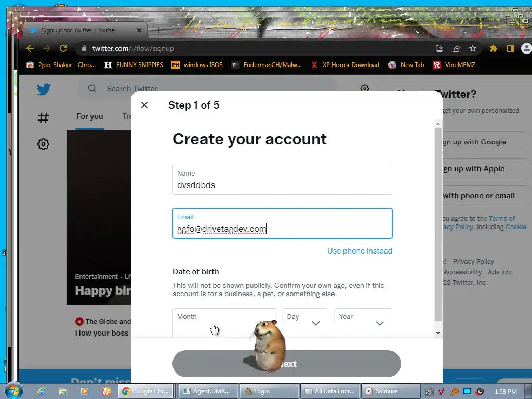Bookmark this page with star icon

tap(473, 48)
